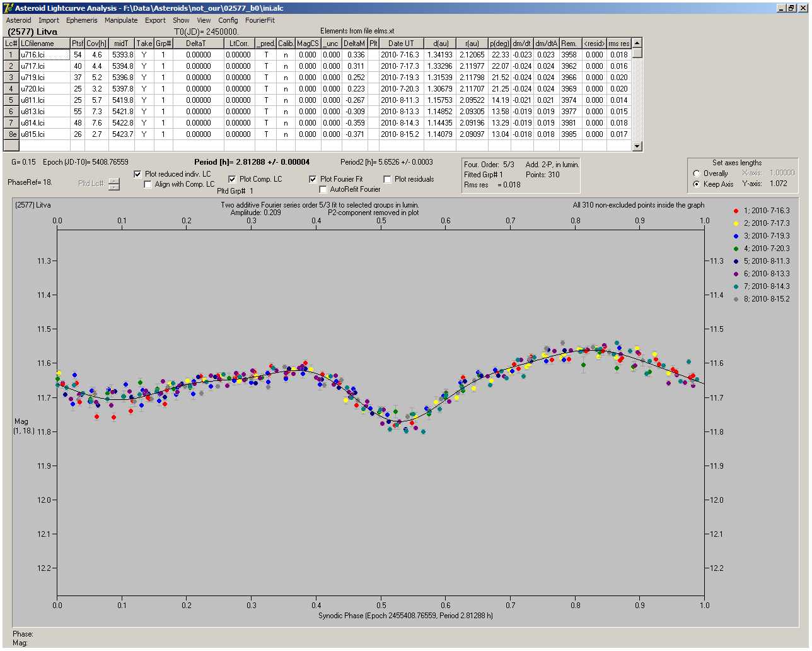Image resolution: width=812 pixels, height=651 pixels.
Task: Click gray legend dot for 2010-8-15.2
Action: point(736,299)
